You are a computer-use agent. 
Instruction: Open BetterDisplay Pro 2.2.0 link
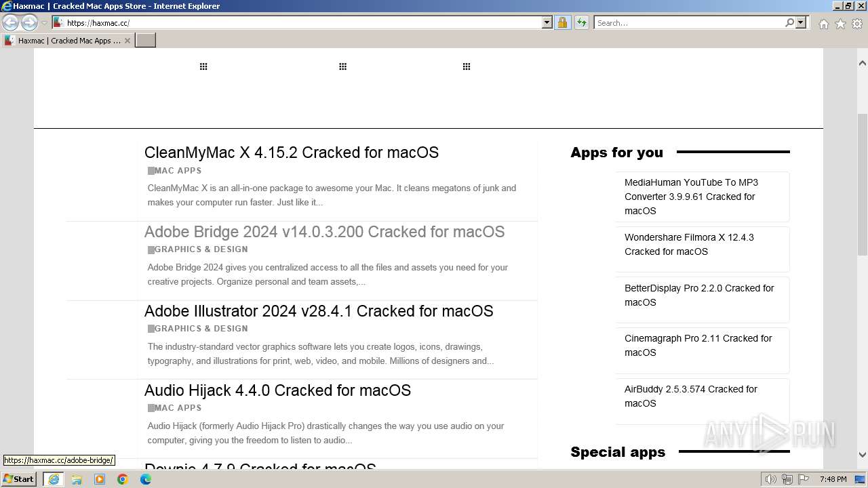[x=699, y=296]
